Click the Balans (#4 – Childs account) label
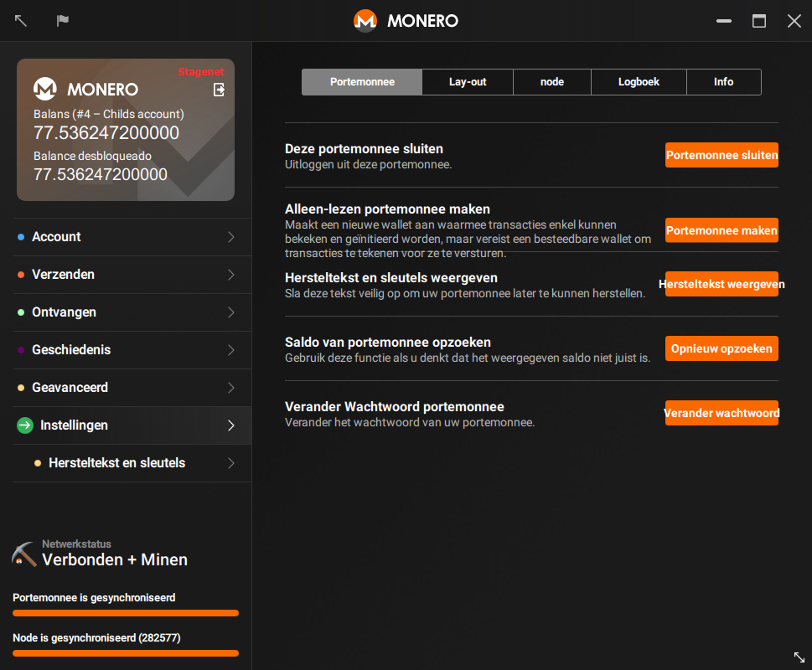 pyautogui.click(x=109, y=114)
